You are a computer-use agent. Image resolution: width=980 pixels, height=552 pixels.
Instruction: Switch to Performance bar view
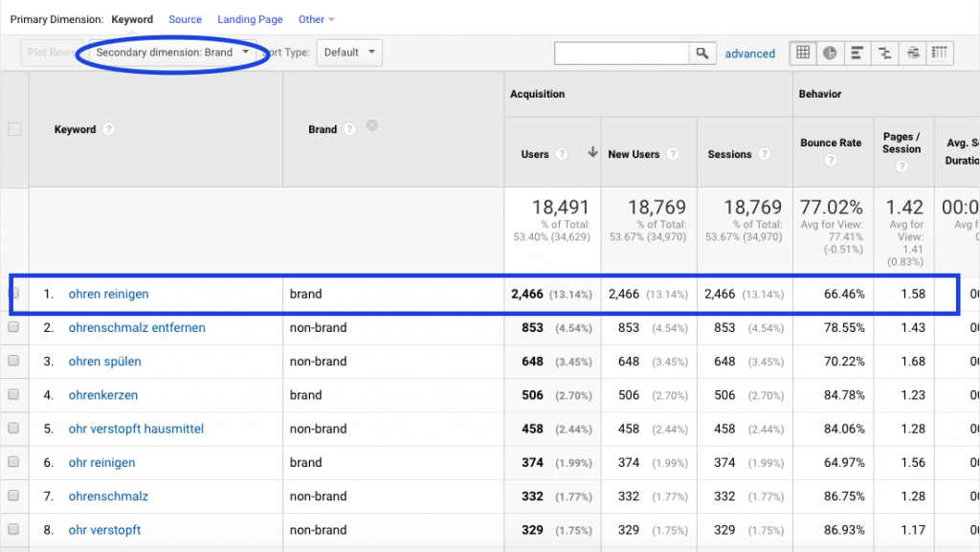(857, 53)
